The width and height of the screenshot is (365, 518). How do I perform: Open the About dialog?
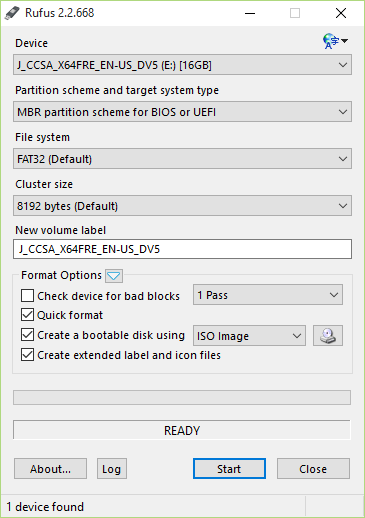(x=50, y=469)
